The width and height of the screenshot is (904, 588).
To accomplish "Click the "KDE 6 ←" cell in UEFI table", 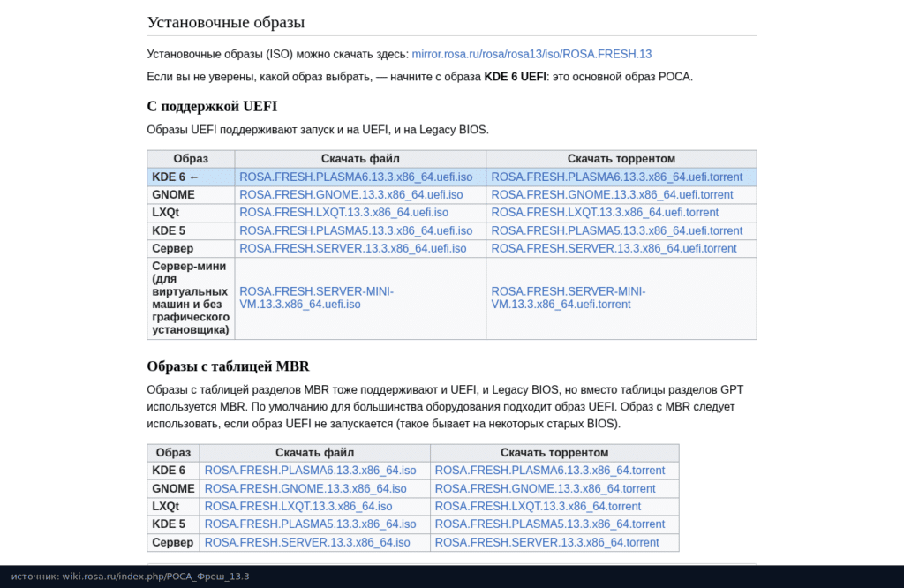I will point(191,177).
